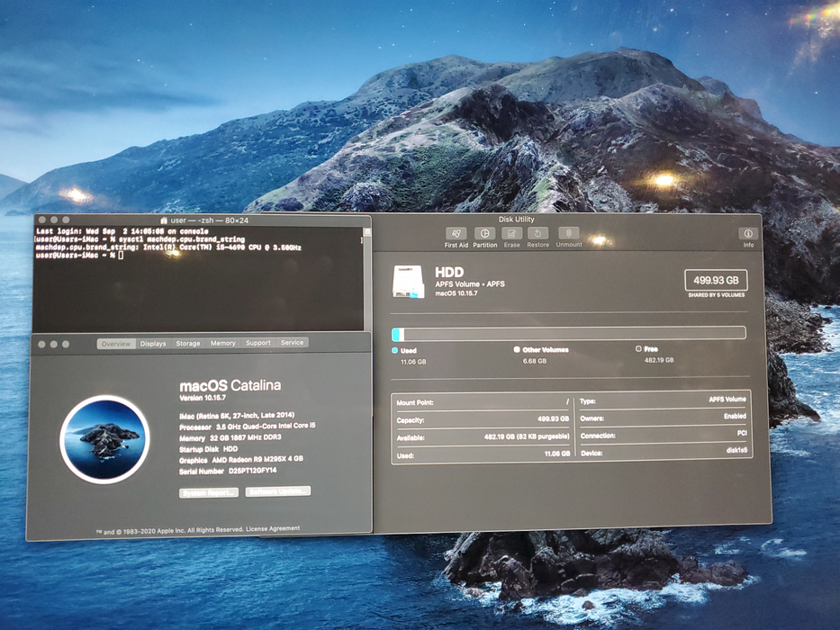Screen dimensions: 840x630
Task: Show Info for the HDD volume
Action: (748, 238)
